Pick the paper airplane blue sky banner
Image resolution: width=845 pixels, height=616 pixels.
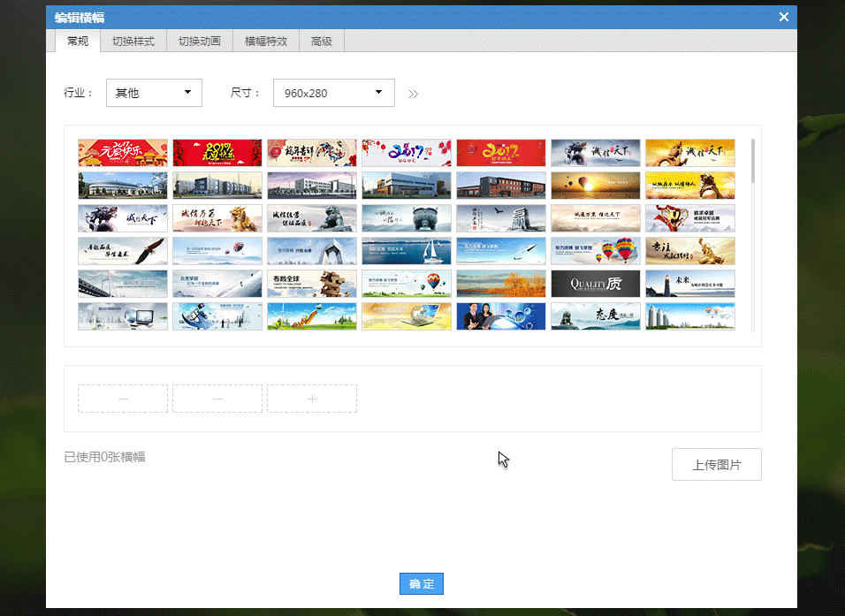point(501,251)
